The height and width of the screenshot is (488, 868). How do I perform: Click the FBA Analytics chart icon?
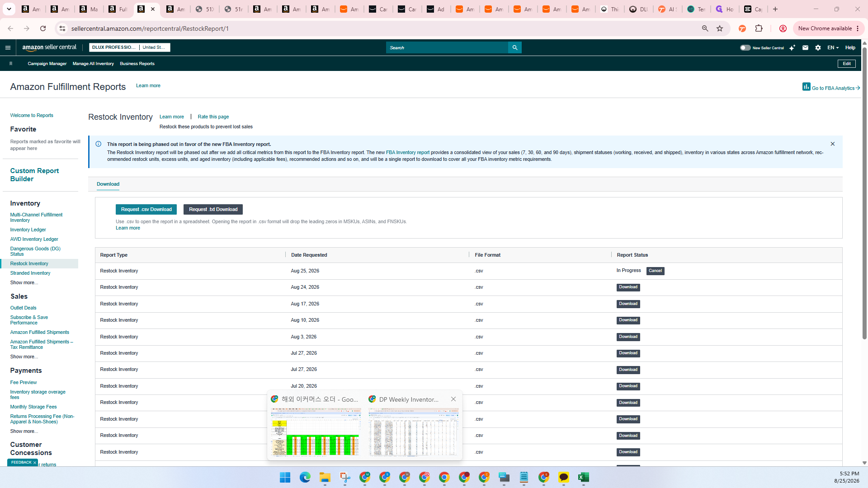(x=806, y=86)
